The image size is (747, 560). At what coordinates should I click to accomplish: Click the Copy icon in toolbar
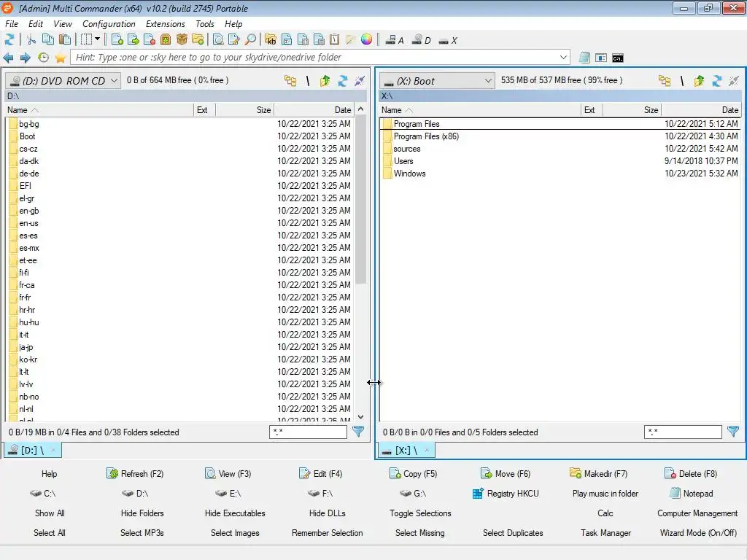(47, 39)
